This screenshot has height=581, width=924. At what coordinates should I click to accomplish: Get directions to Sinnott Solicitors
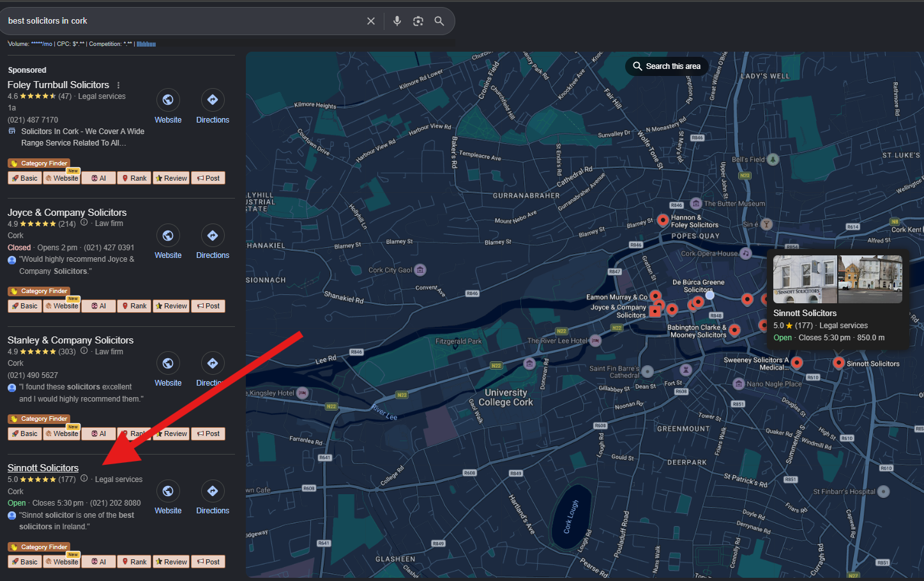point(213,491)
